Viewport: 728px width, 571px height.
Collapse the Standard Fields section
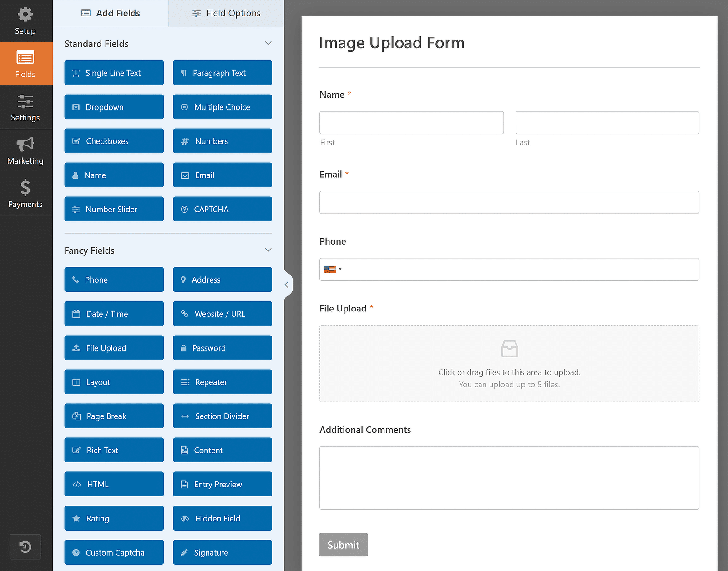(268, 43)
